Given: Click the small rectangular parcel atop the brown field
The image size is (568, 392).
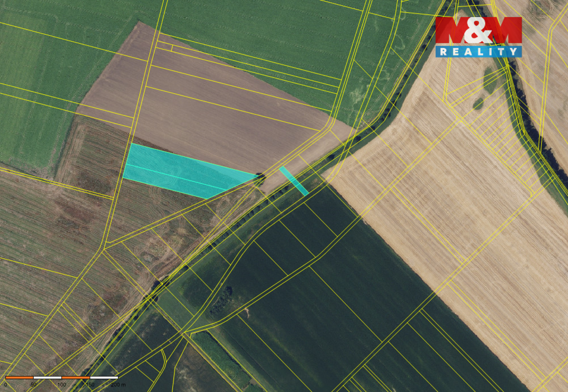Looking at the screenshot, I should 164,46.
